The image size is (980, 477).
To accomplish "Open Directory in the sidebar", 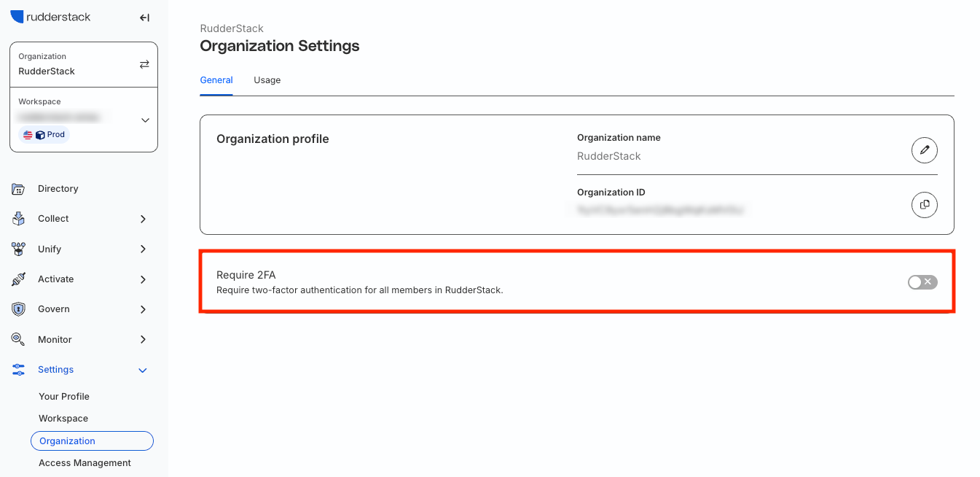I will click(58, 189).
